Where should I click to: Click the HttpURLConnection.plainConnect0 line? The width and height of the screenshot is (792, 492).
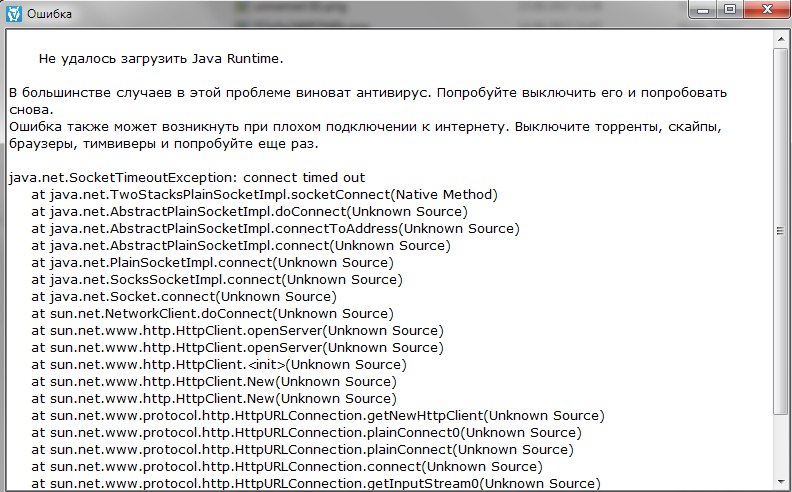tap(307, 432)
